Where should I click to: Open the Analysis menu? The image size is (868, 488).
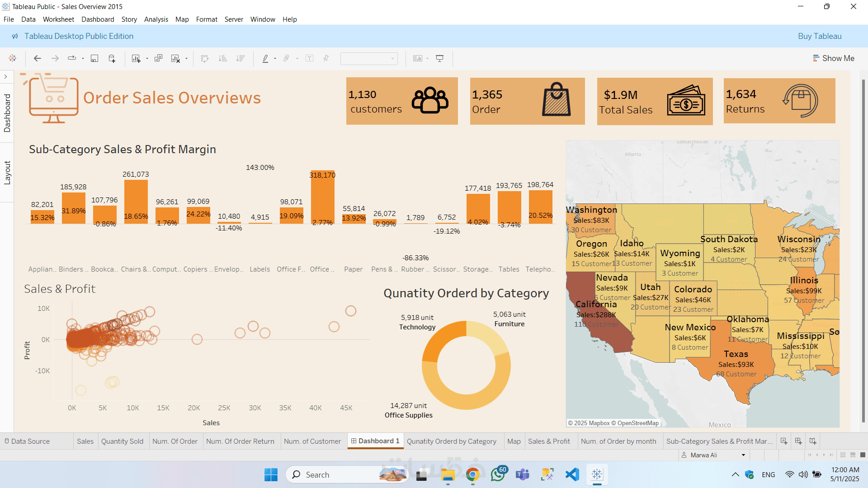[156, 19]
